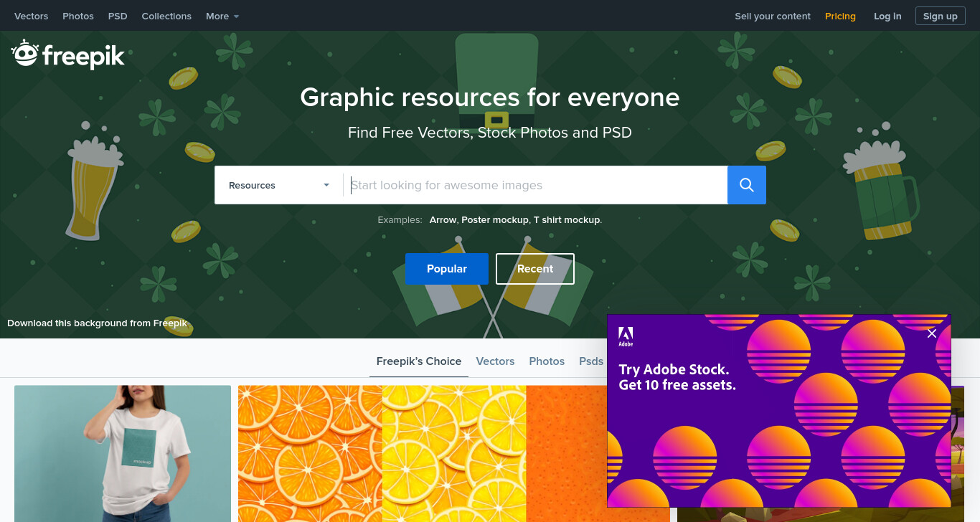This screenshot has height=522, width=980.
Task: Open Collections in the top navigation
Action: (166, 16)
